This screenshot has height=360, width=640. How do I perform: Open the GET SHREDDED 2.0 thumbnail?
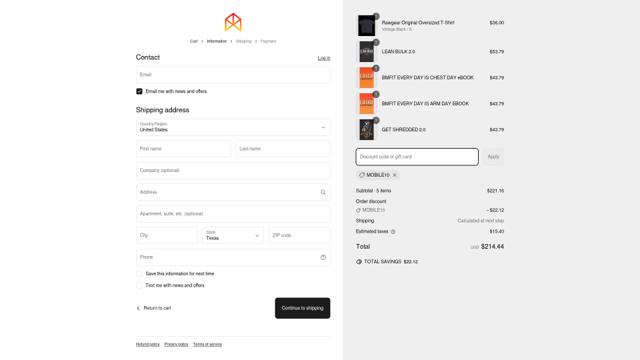pos(366,129)
